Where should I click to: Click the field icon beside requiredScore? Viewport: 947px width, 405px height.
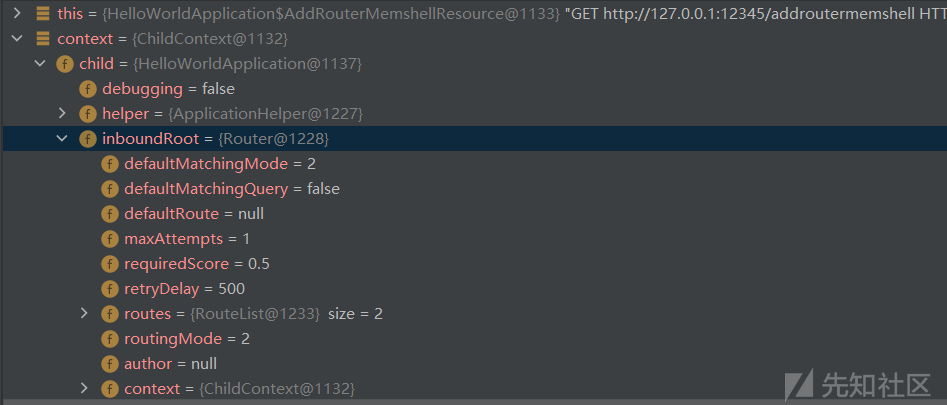110,264
